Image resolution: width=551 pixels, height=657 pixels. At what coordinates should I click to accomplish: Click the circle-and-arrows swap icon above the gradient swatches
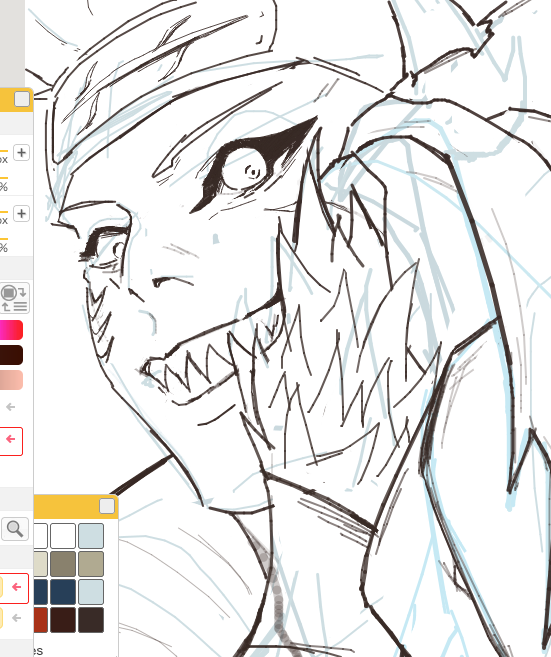point(15,298)
